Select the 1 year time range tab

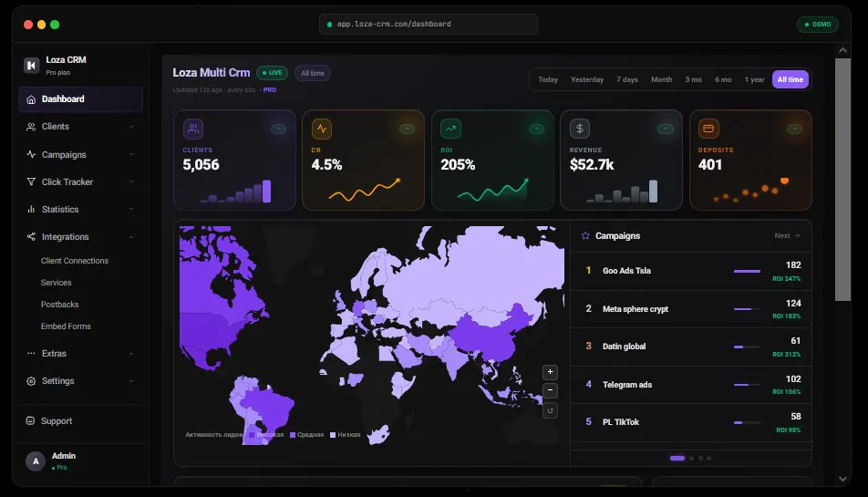point(754,79)
